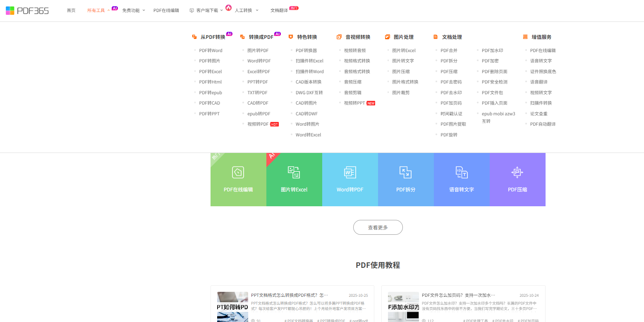Go to the 首页 nav item

click(x=71, y=10)
